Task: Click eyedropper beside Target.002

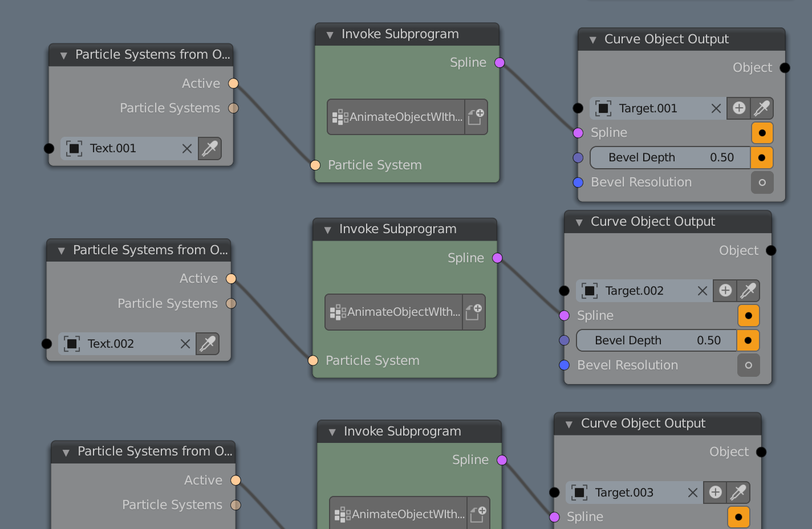Action: tap(748, 291)
